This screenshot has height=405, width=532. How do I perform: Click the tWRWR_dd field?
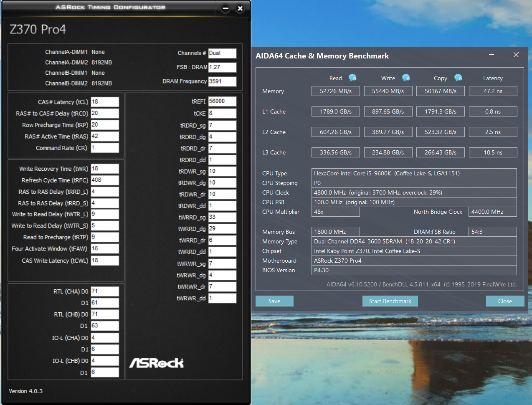(222, 298)
